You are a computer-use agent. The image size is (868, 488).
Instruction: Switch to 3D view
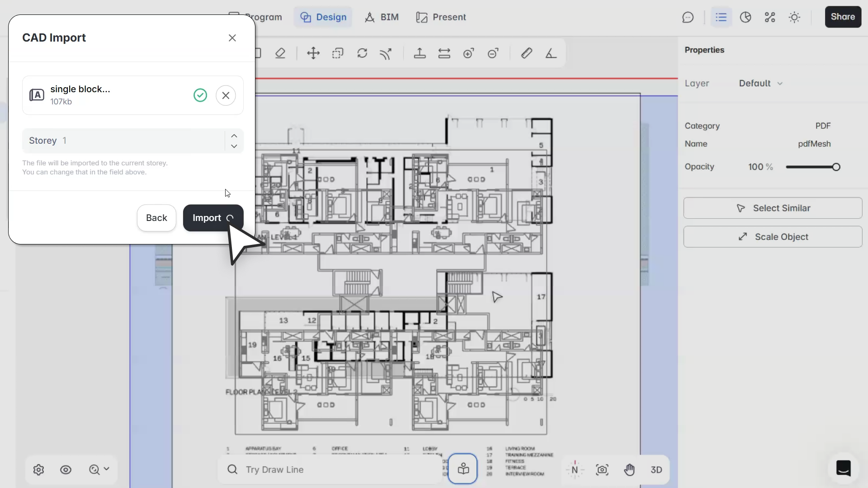pyautogui.click(x=656, y=470)
